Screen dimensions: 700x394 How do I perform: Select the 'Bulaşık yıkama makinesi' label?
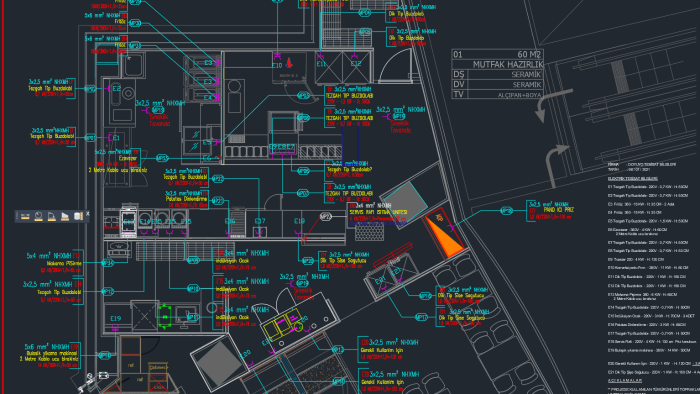point(51,353)
